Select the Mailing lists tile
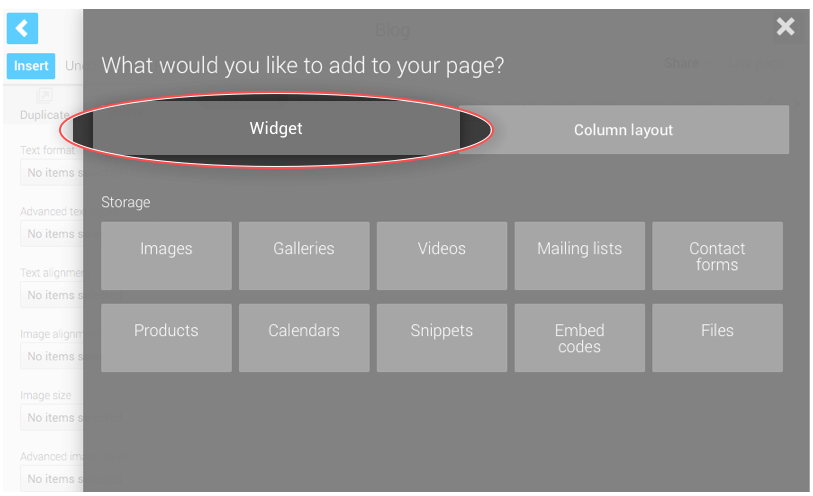The image size is (813, 496). pos(580,256)
